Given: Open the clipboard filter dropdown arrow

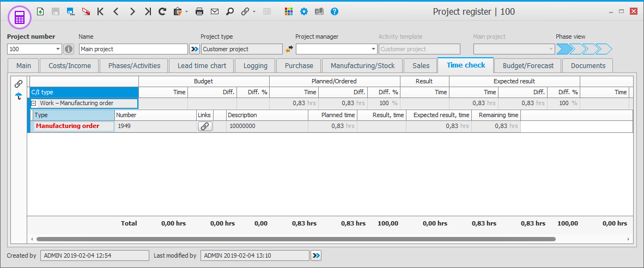Looking at the screenshot, I should coord(186,12).
